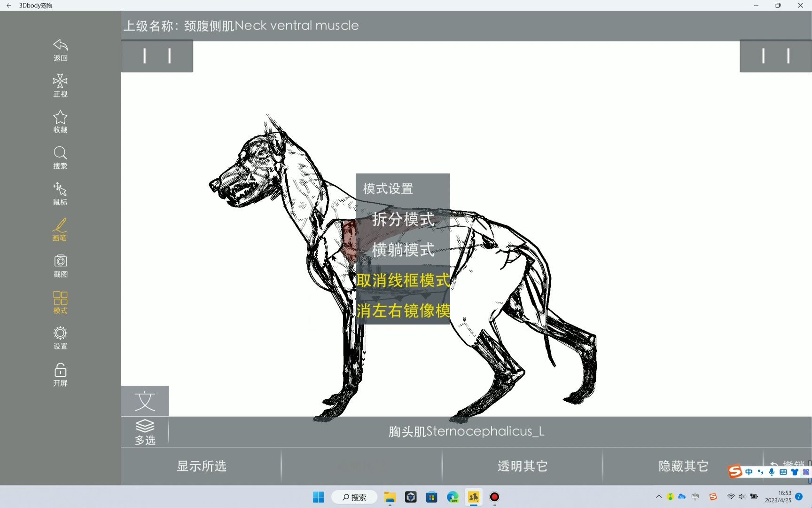Image resolution: width=812 pixels, height=508 pixels.
Task: Toggle the 开屏 screen lock icon
Action: click(x=60, y=375)
